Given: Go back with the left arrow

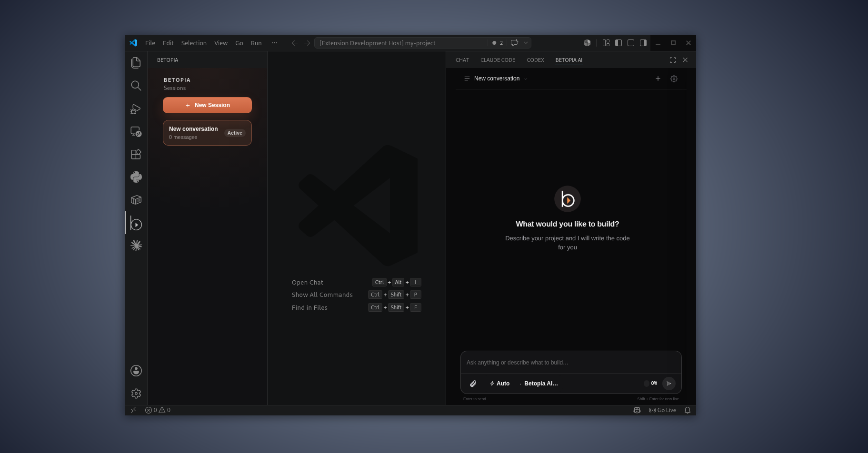Looking at the screenshot, I should [295, 43].
